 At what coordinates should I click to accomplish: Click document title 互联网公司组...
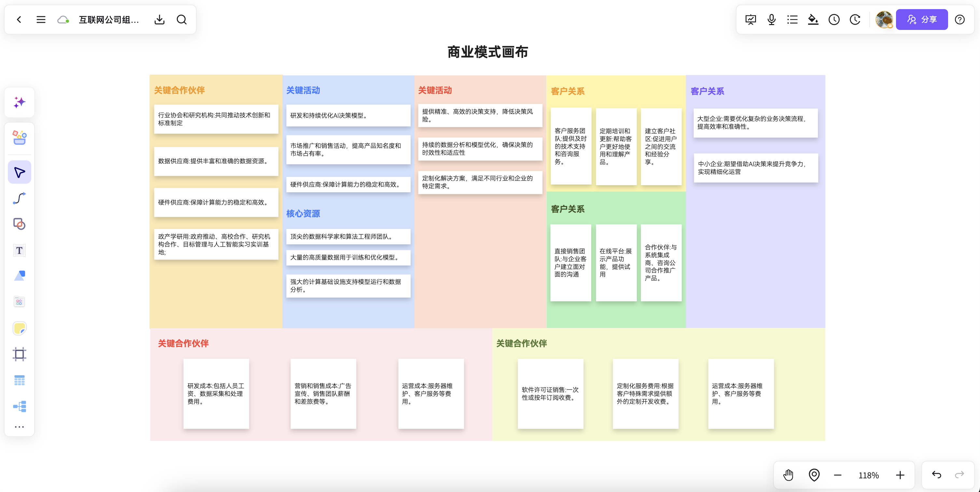[x=109, y=20]
